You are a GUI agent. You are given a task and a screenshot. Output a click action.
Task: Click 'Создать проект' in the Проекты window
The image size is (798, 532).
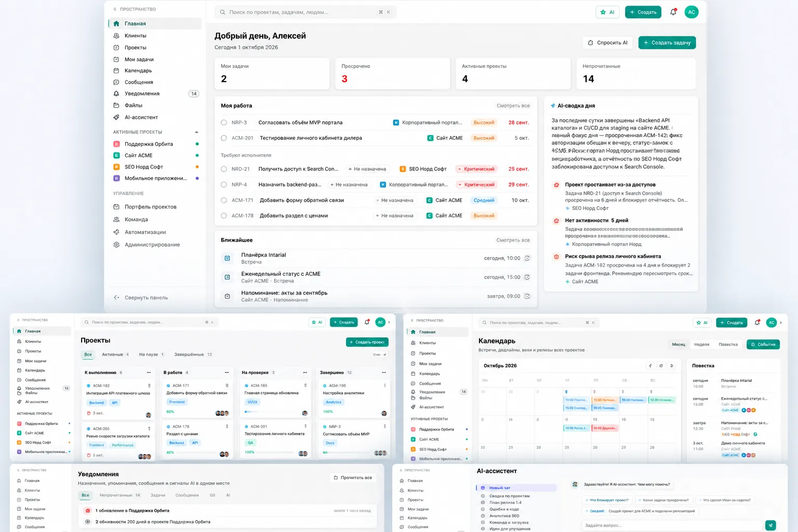coord(367,342)
